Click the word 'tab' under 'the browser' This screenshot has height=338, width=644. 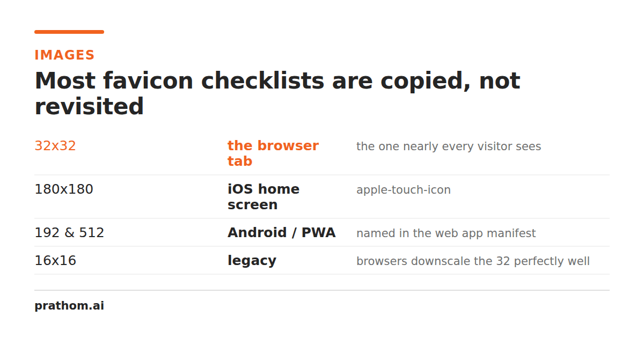pos(240,161)
